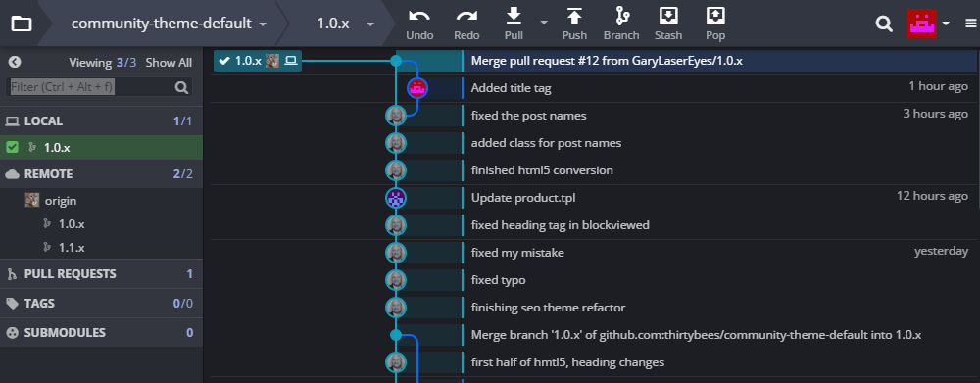Click the filter search magnifier icon
The height and width of the screenshot is (383, 980).
click(182, 87)
